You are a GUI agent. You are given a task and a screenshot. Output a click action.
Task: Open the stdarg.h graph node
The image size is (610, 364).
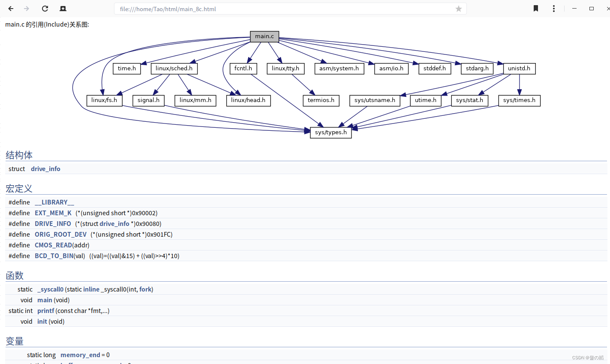(477, 69)
